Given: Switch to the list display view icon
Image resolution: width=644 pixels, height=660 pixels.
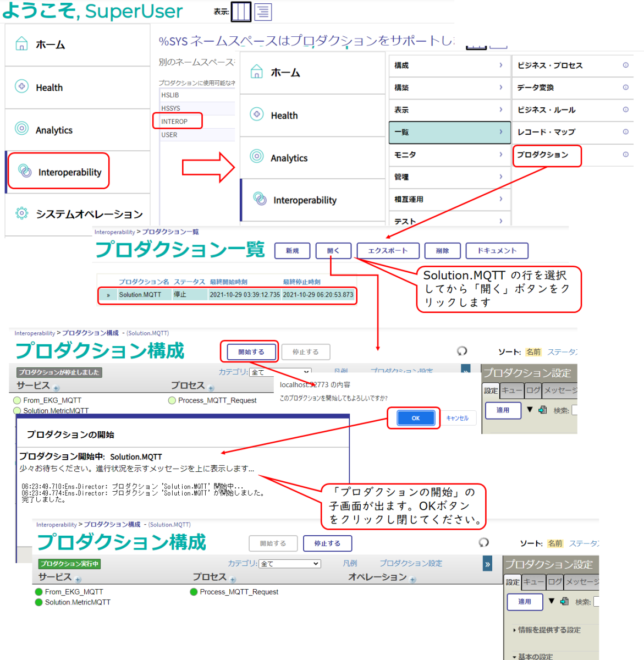Looking at the screenshot, I should [263, 12].
